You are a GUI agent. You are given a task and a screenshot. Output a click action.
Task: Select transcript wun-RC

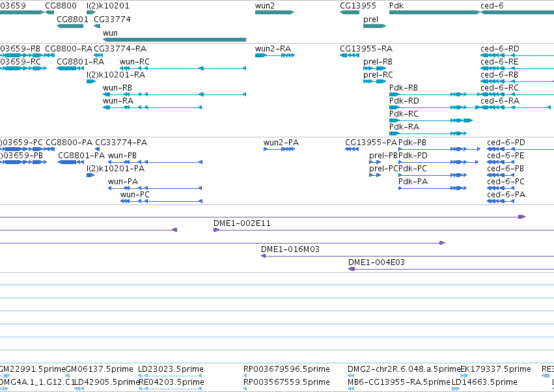pyautogui.click(x=183, y=68)
